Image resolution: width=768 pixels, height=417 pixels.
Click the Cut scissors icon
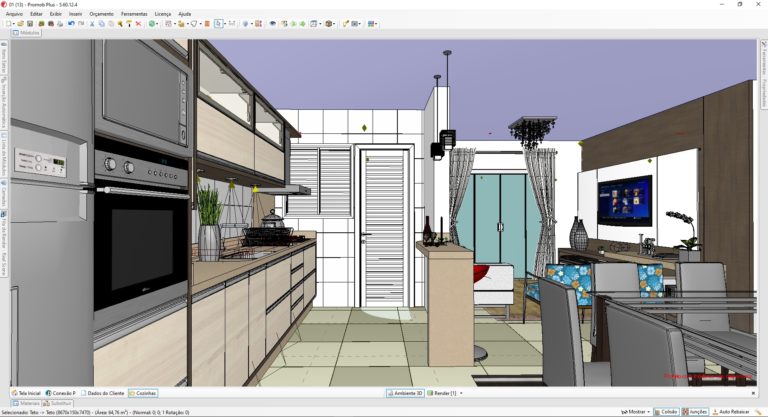click(x=91, y=23)
